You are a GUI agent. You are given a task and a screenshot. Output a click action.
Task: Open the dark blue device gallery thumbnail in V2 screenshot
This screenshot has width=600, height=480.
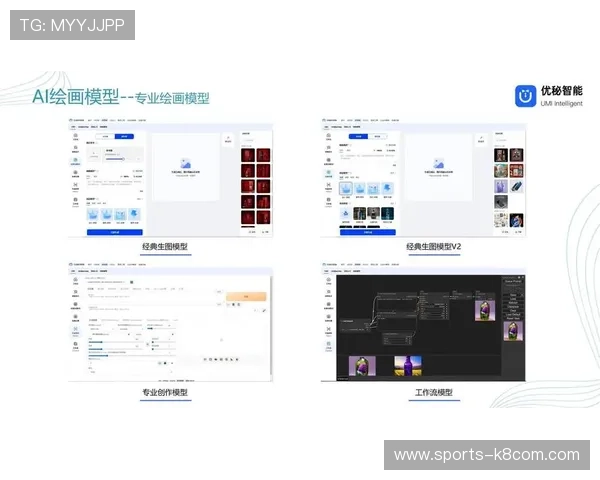click(516, 186)
